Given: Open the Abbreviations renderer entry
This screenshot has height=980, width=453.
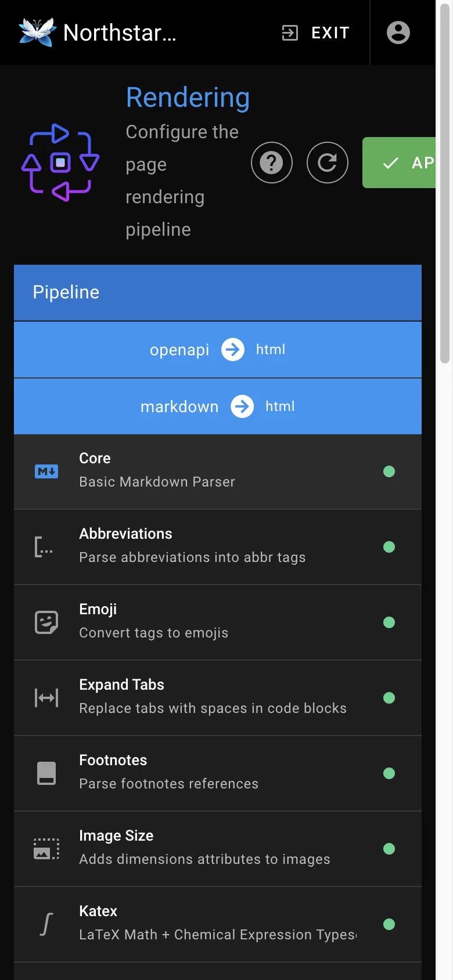Looking at the screenshot, I should [x=218, y=547].
